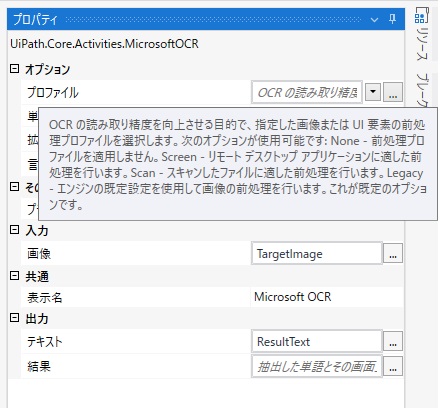Open expression editor for プロファイル
Screen dimensions: 440x408
[x=393, y=92]
